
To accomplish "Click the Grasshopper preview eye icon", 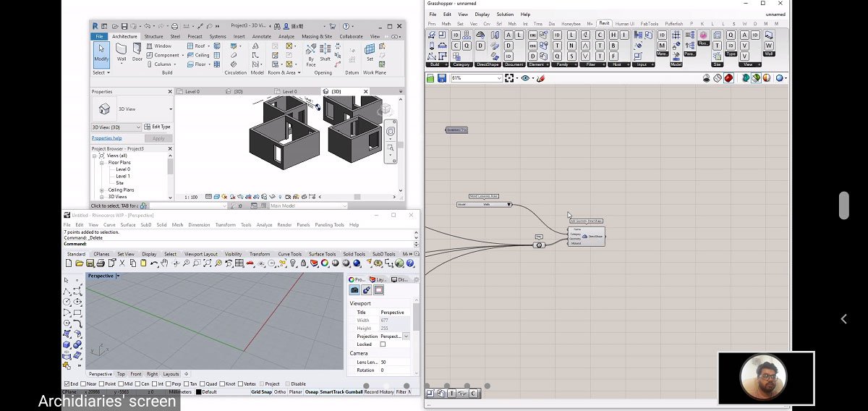I will pyautogui.click(x=526, y=78).
